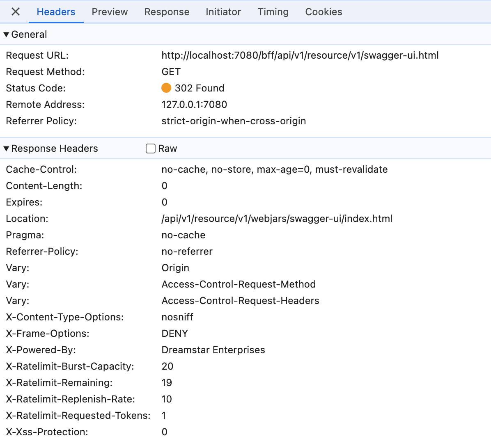Collapse the Response Headers section
The image size is (491, 448).
pyautogui.click(x=6, y=149)
